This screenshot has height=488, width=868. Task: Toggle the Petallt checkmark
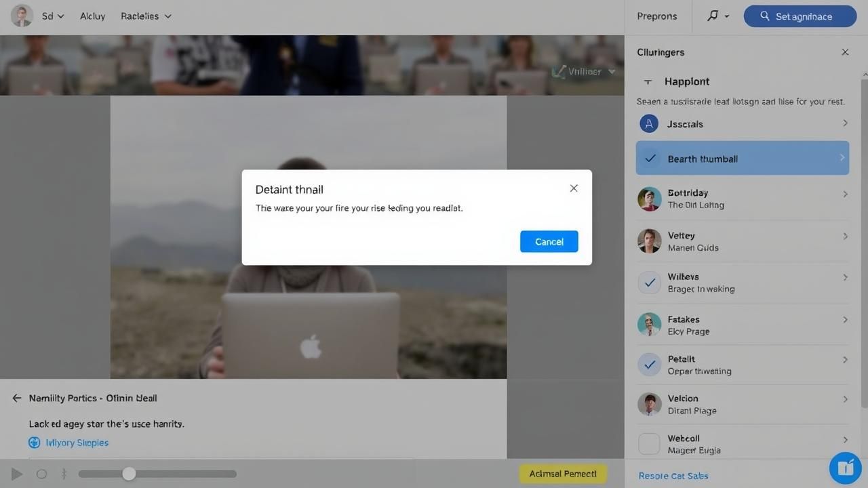[649, 365]
